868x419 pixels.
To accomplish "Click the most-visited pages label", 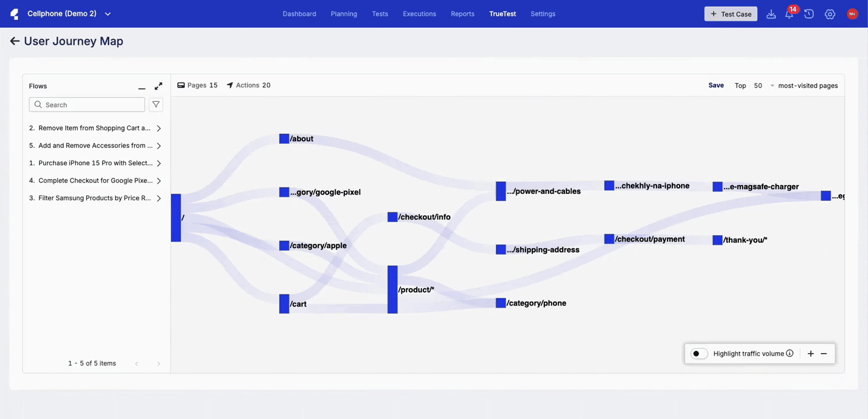I will (x=808, y=86).
